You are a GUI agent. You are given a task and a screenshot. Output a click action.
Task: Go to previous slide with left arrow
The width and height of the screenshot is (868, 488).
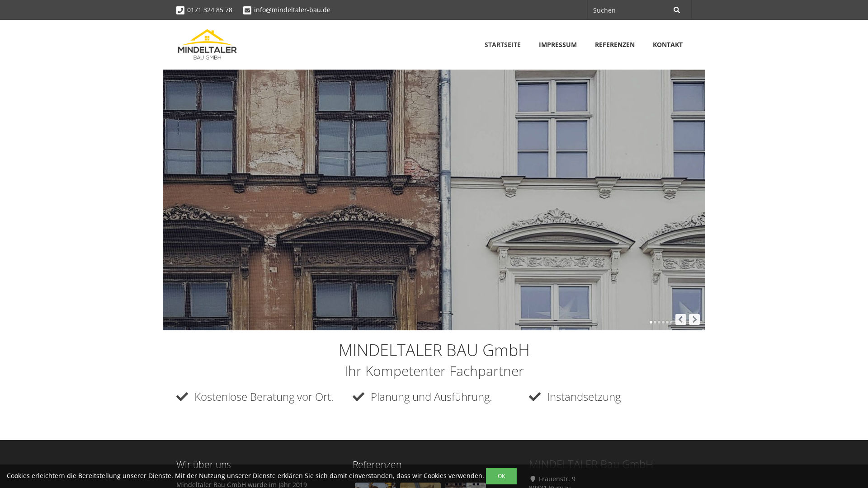(x=681, y=319)
